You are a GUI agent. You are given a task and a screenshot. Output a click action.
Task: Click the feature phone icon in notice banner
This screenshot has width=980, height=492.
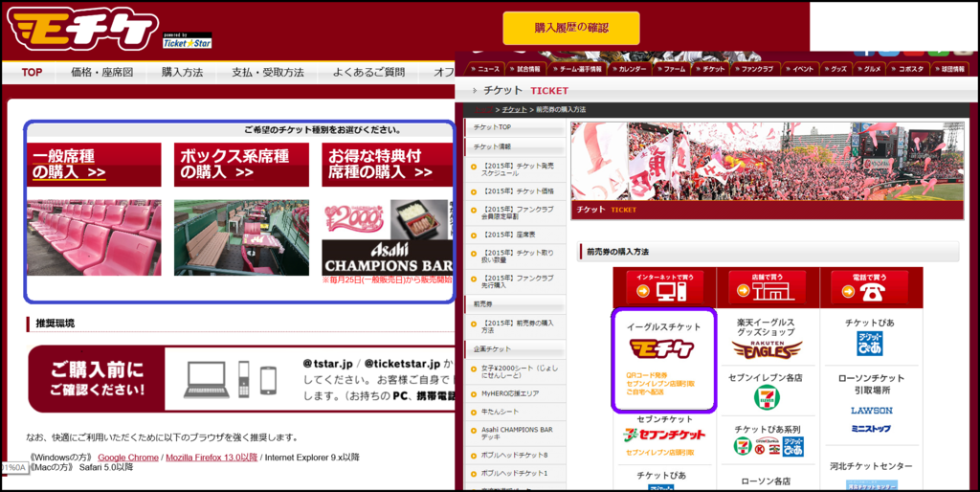point(244,379)
